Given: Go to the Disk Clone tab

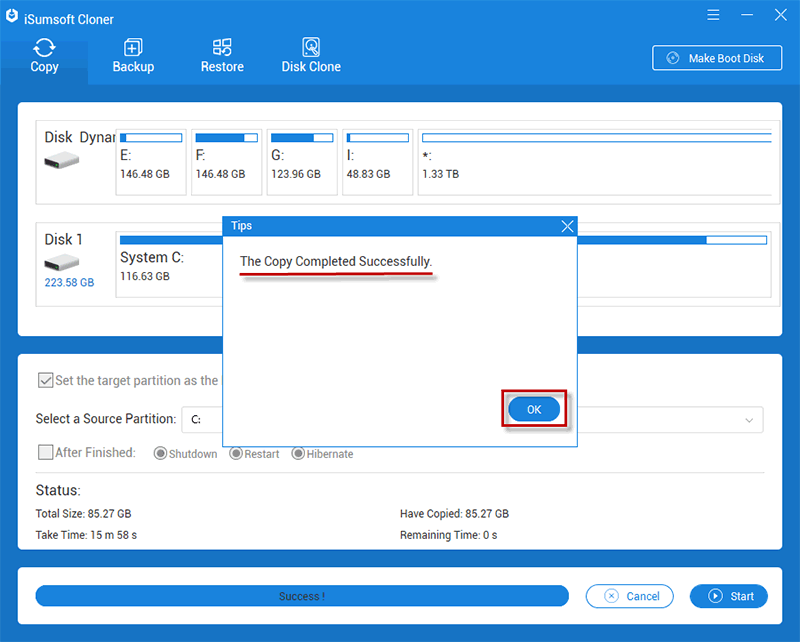Looking at the screenshot, I should coord(311,56).
